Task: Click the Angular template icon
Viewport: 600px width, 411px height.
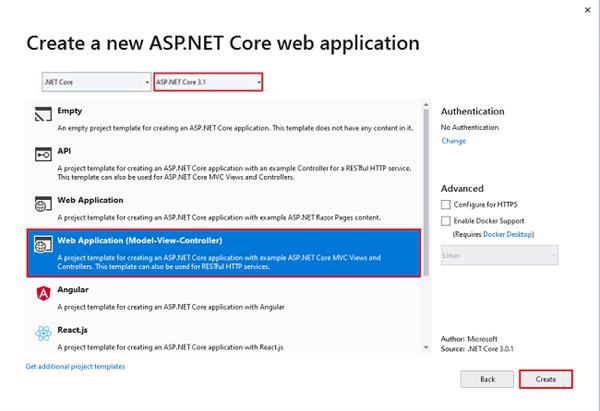Action: pos(42,294)
